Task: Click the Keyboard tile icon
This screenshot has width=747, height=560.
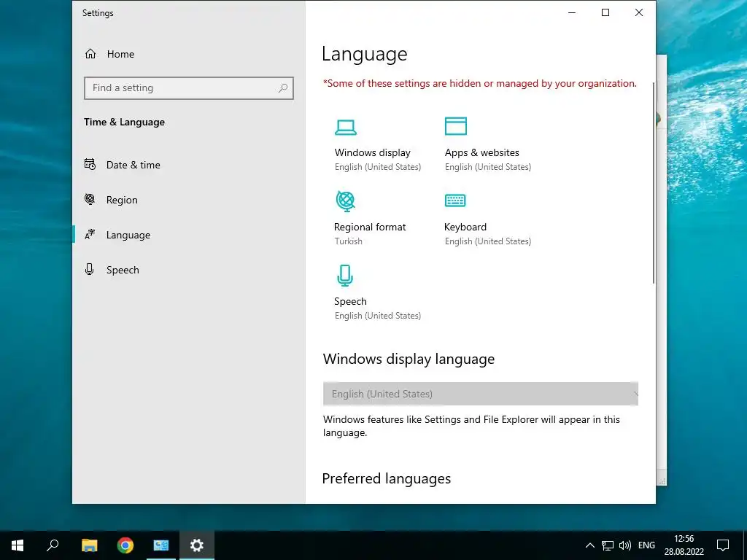Action: (x=455, y=201)
